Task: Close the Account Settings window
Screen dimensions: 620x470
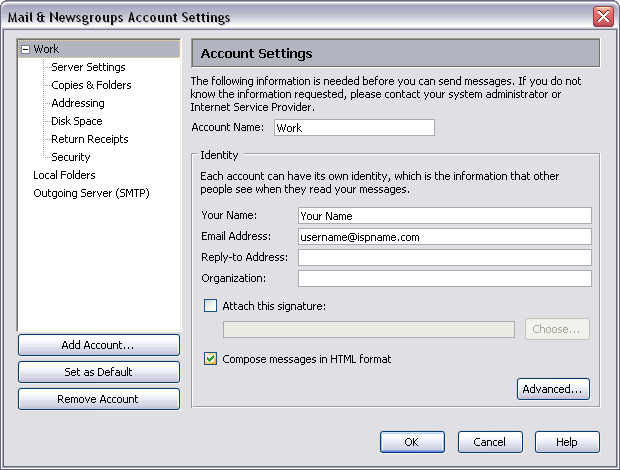Action: 603,17
